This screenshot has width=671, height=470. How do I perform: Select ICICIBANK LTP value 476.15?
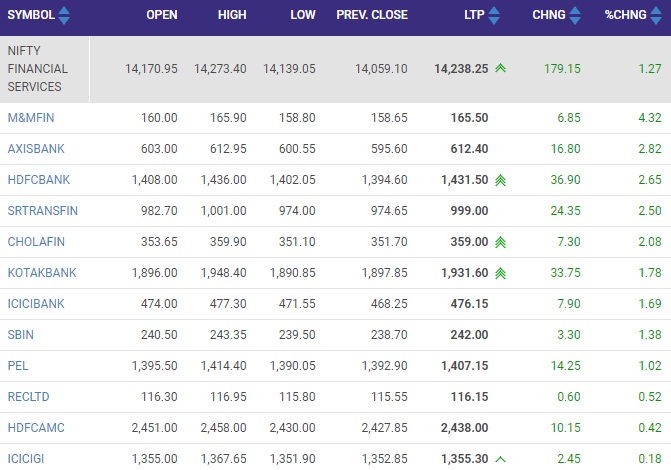(469, 304)
